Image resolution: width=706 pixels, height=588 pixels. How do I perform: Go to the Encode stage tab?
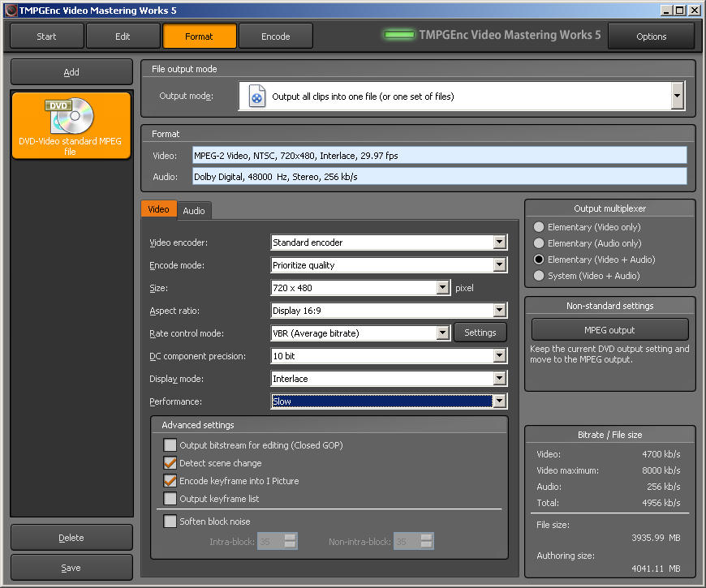[x=276, y=36]
